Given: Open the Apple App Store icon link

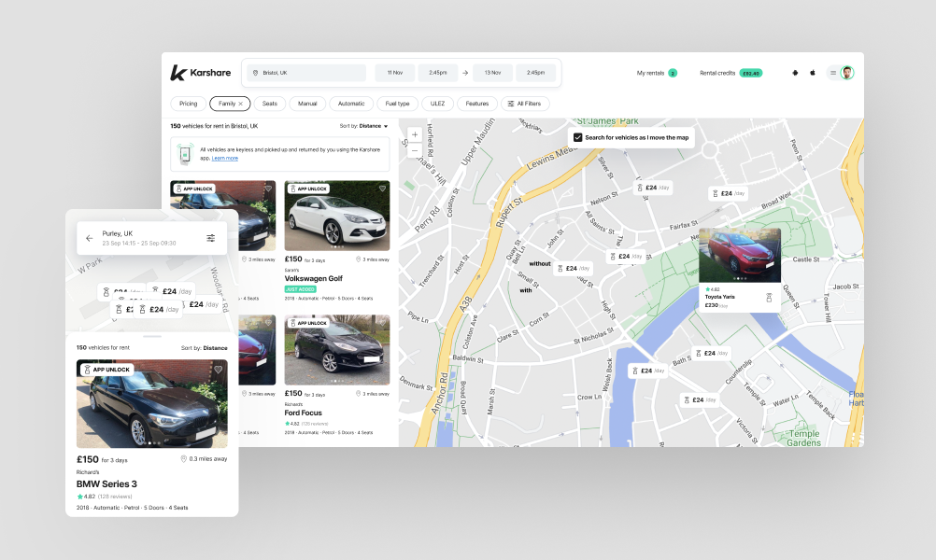Looking at the screenshot, I should point(812,73).
